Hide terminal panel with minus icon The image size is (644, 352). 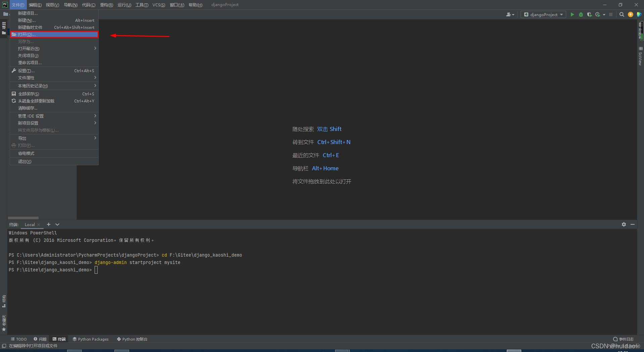coord(632,224)
